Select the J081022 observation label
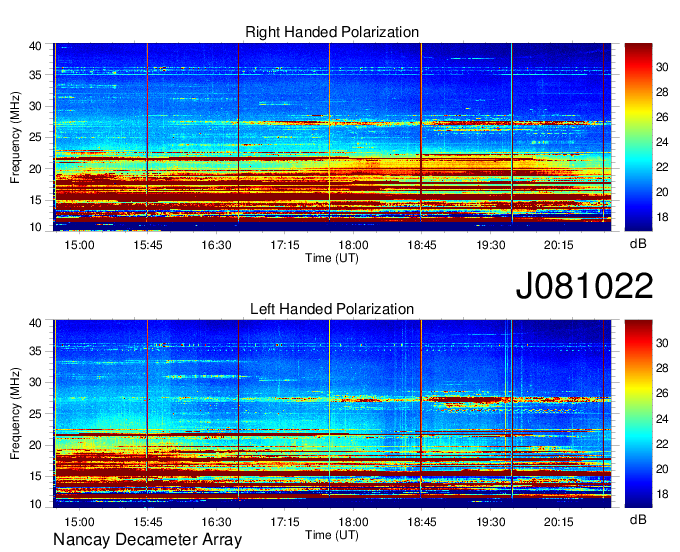Image resolution: width=680 pixels, height=552 pixels. click(x=584, y=286)
